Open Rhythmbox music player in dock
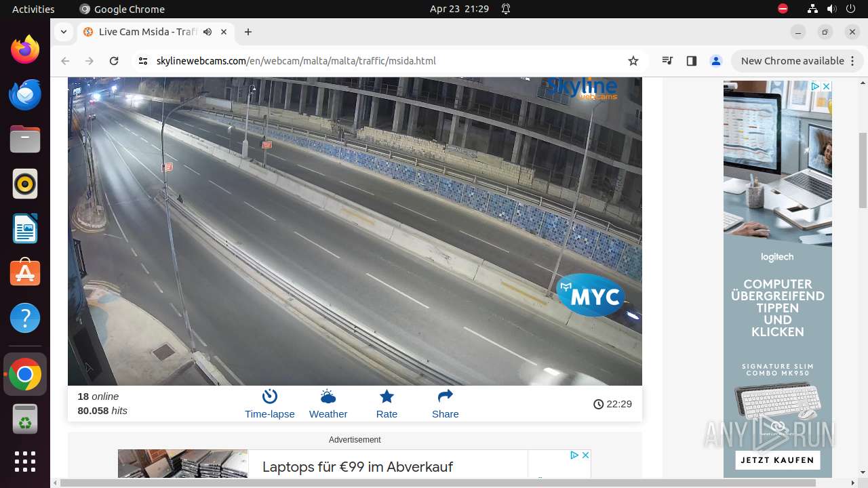This screenshot has width=868, height=488. click(25, 184)
